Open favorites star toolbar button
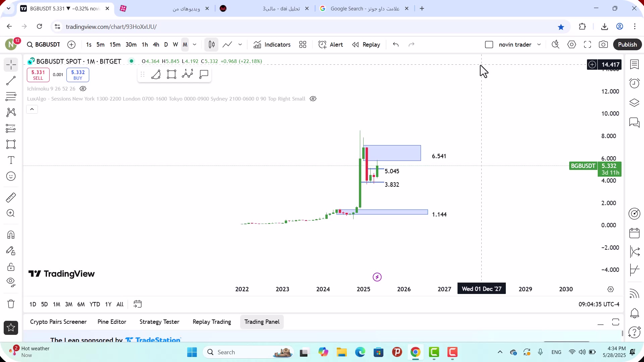The width and height of the screenshot is (644, 362). [x=11, y=328]
